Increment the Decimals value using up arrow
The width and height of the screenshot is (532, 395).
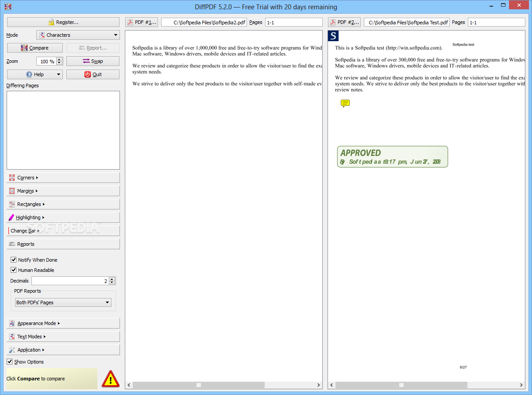(112, 279)
